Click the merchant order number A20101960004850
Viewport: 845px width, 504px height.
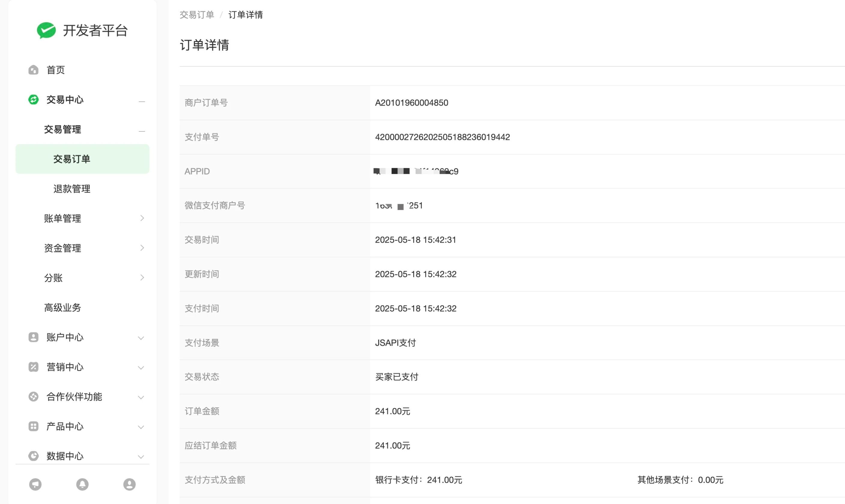click(411, 103)
